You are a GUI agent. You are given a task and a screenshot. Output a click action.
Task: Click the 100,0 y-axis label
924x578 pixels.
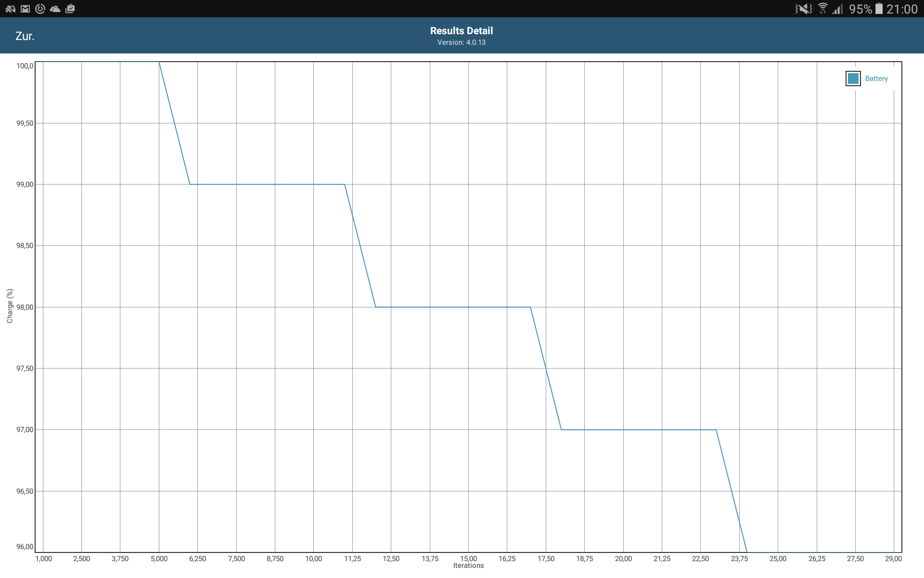tap(25, 66)
